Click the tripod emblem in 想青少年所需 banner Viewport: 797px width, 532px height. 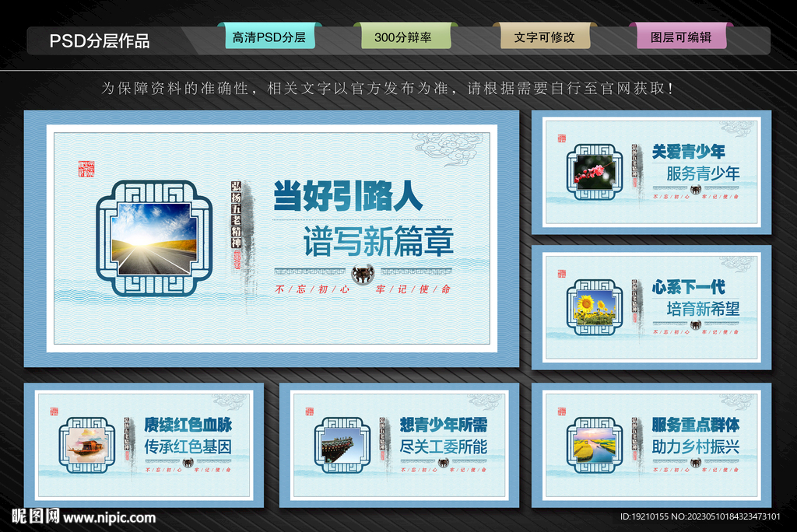pyautogui.click(x=443, y=462)
